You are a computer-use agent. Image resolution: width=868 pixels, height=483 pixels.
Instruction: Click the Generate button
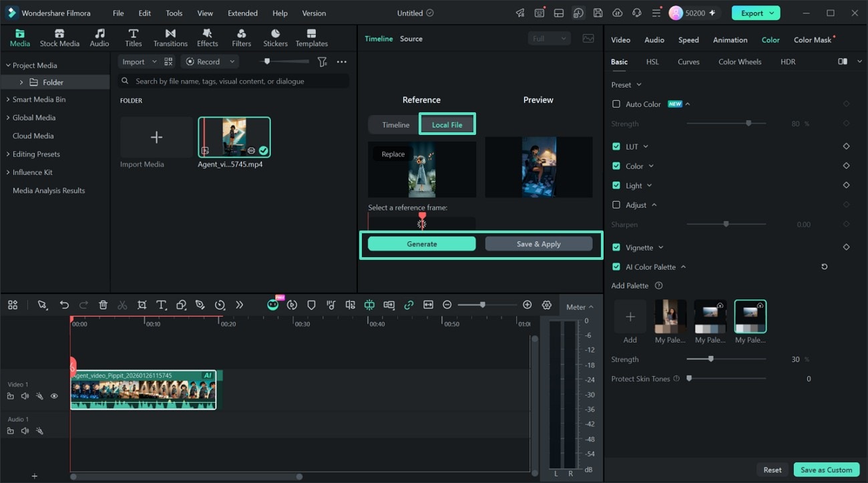click(422, 244)
